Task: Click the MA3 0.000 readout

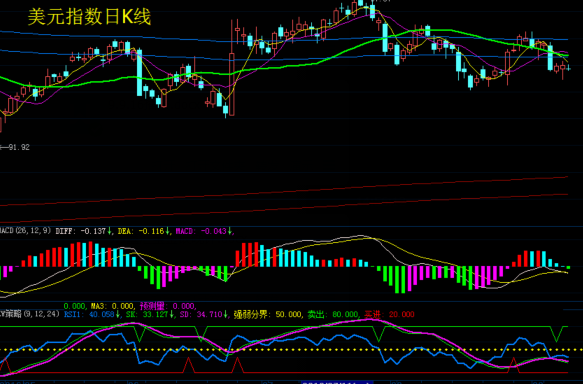Action: point(113,306)
